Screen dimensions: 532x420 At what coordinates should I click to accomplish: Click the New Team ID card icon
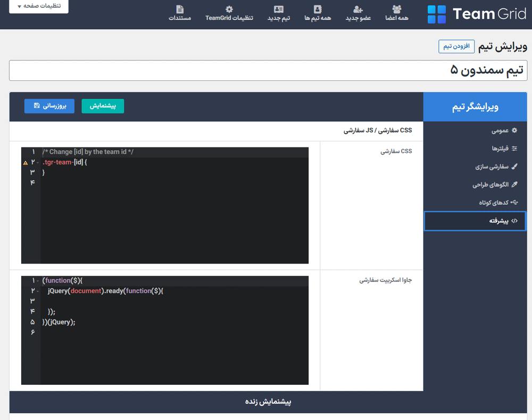tap(279, 9)
